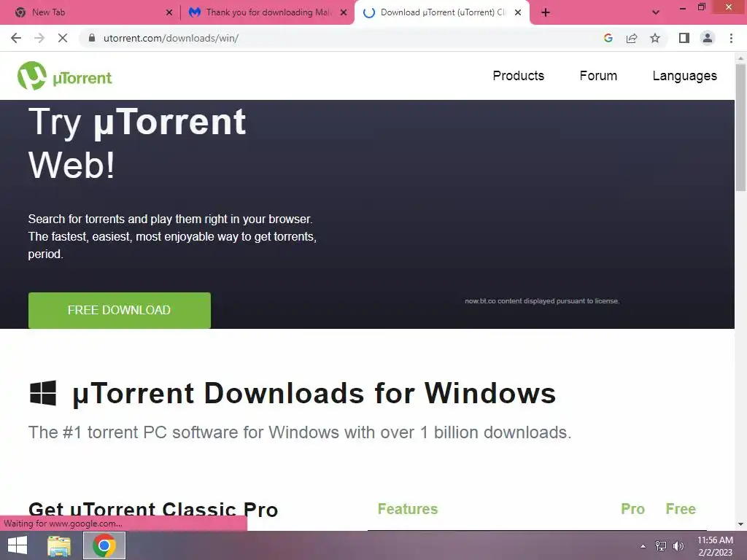The height and width of the screenshot is (560, 747).
Task: Click the 'Free' column header
Action: 681,508
